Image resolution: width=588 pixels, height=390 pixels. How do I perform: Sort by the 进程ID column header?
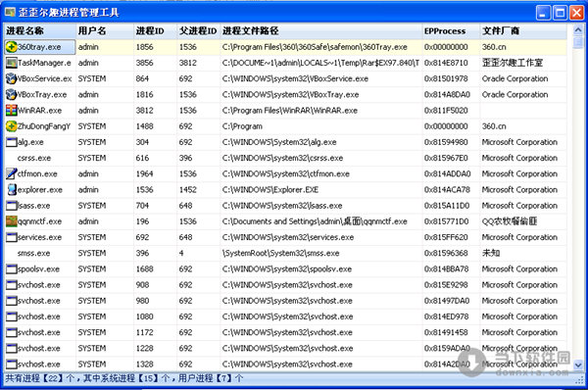155,30
